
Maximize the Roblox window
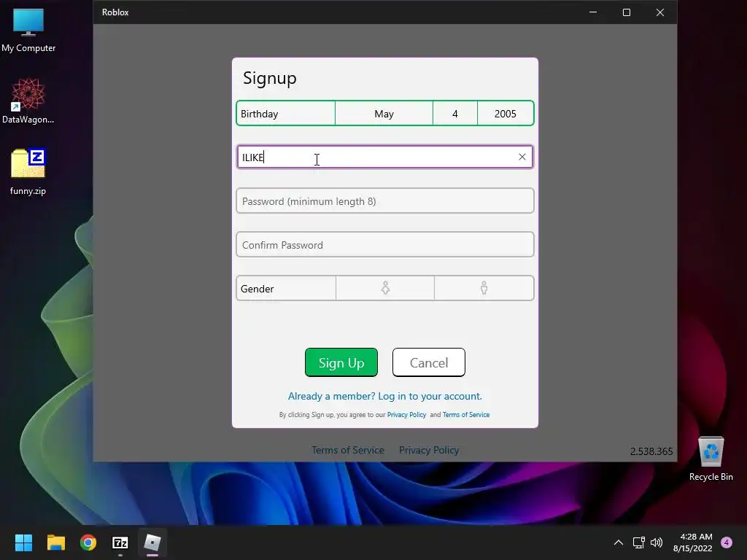(627, 12)
